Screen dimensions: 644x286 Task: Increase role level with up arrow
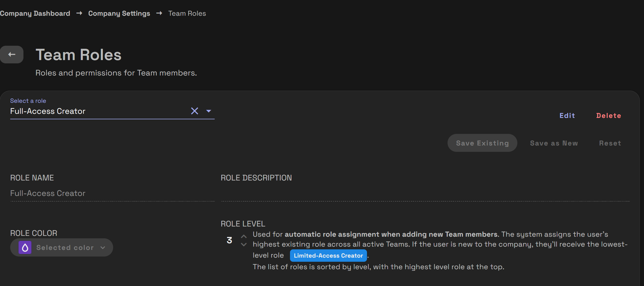[244, 236]
